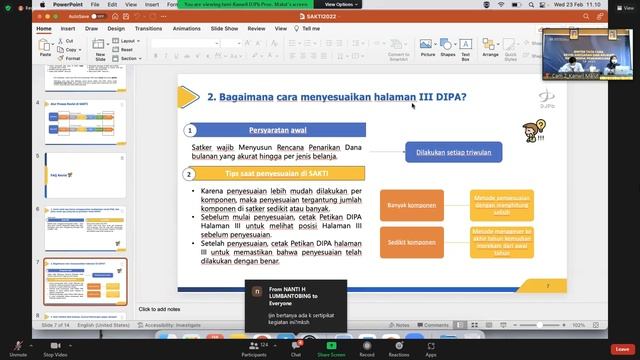Click Accessibility: Investigate in status bar
Viewport: 640px width, 360px height.
click(x=169, y=325)
